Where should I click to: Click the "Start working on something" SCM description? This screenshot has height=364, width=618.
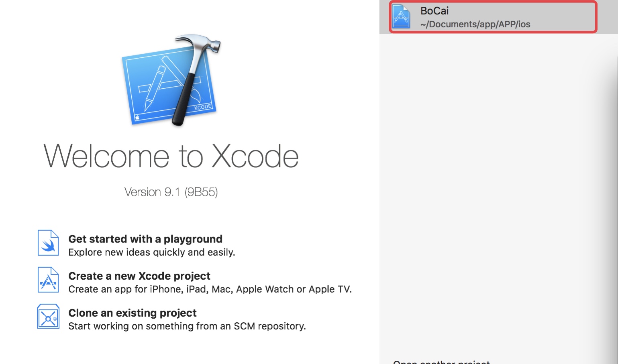[x=187, y=326]
